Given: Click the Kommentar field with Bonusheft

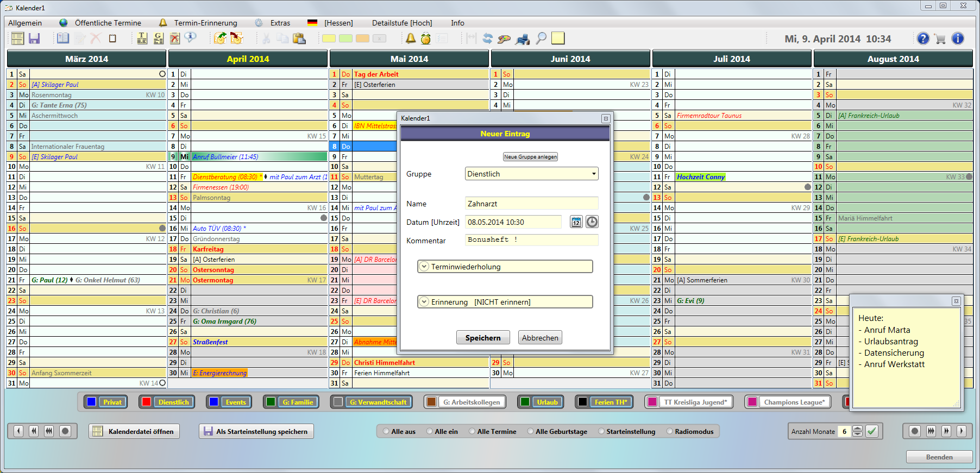Looking at the screenshot, I should 532,239.
